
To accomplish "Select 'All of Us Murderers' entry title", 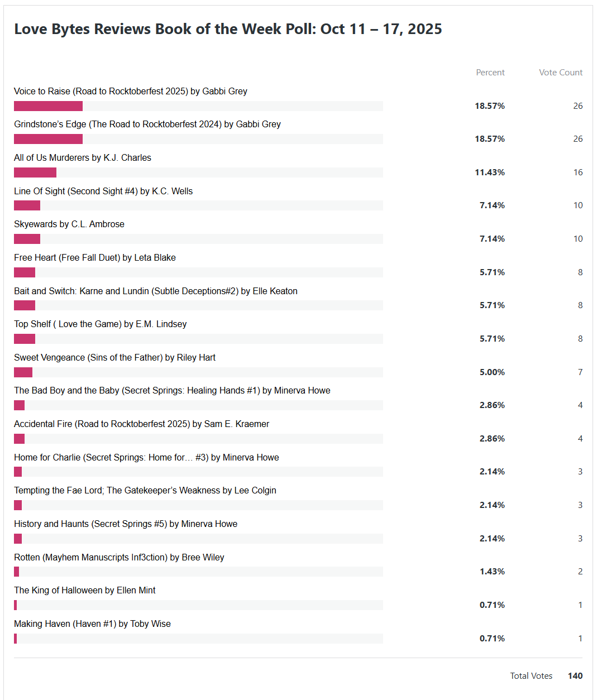I will (83, 158).
